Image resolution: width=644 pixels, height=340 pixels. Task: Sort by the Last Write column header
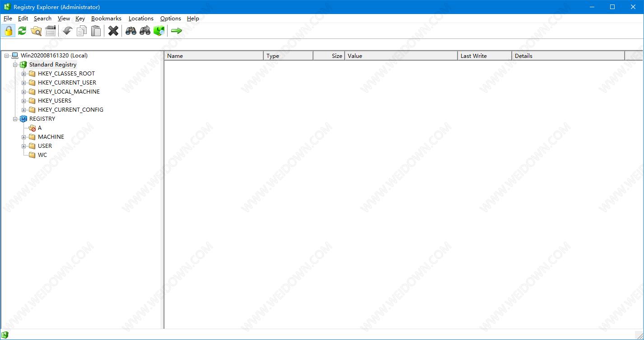485,56
